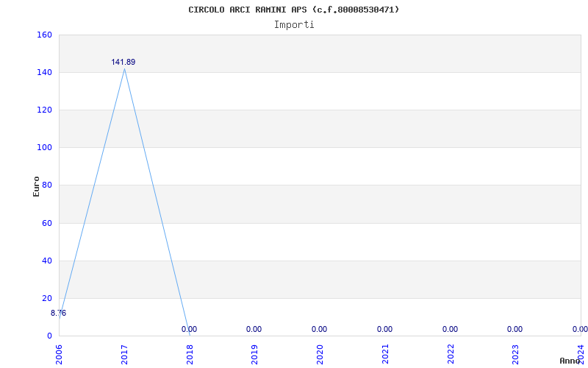This screenshot has width=588, height=368.
Task: Click the 120 y-axis tick label
Action: 44,110
